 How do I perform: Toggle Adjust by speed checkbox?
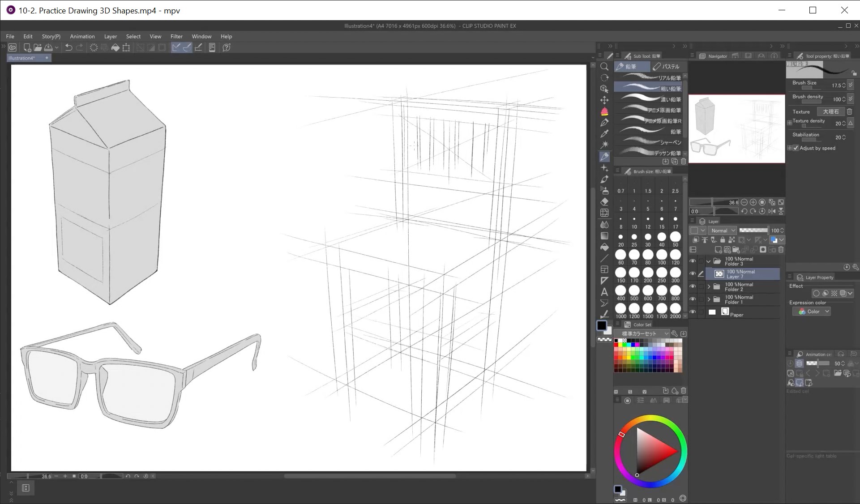796,148
